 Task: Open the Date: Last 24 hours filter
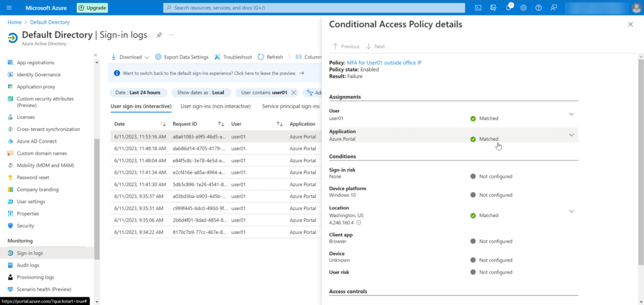[138, 93]
